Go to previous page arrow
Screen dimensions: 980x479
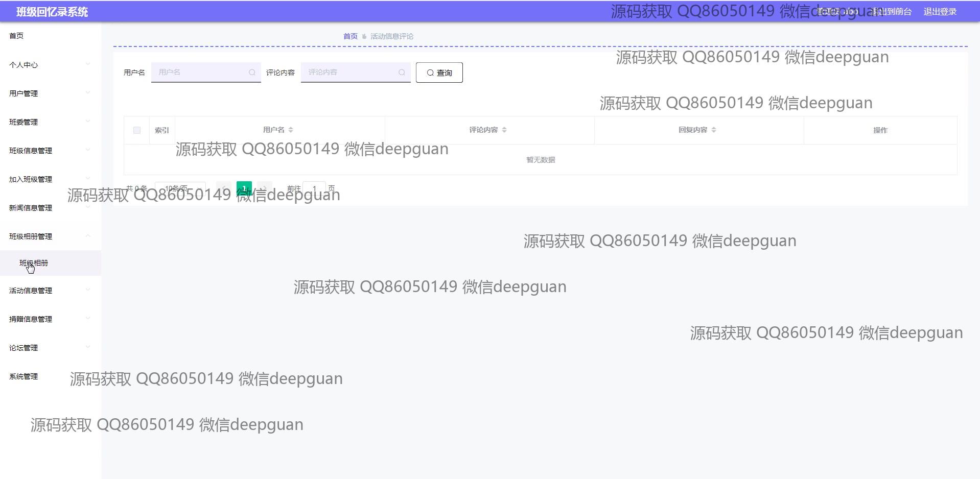click(223, 188)
